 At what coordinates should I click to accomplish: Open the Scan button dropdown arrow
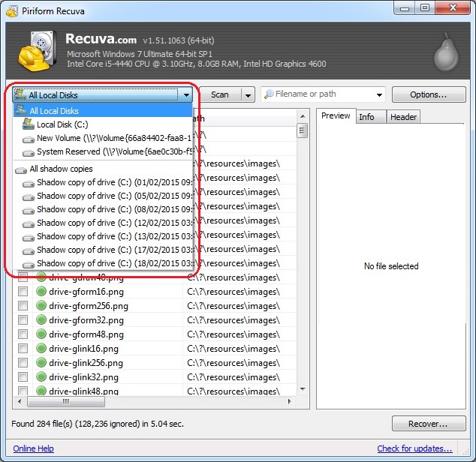pos(248,95)
